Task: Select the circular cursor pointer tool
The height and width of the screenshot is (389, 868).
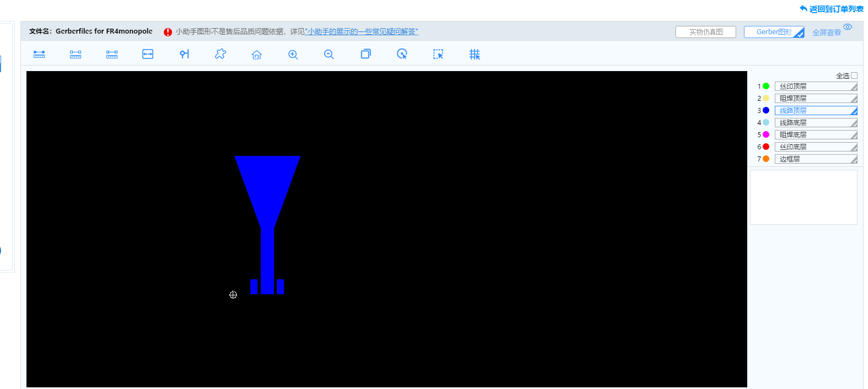Action: [x=402, y=54]
